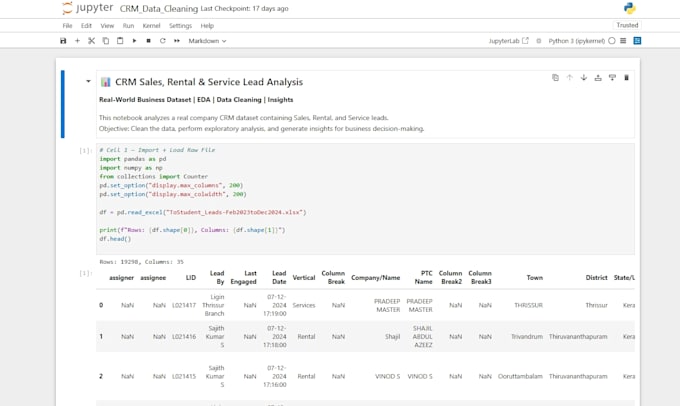Open the Help menu
The image size is (680, 406).
click(x=207, y=26)
